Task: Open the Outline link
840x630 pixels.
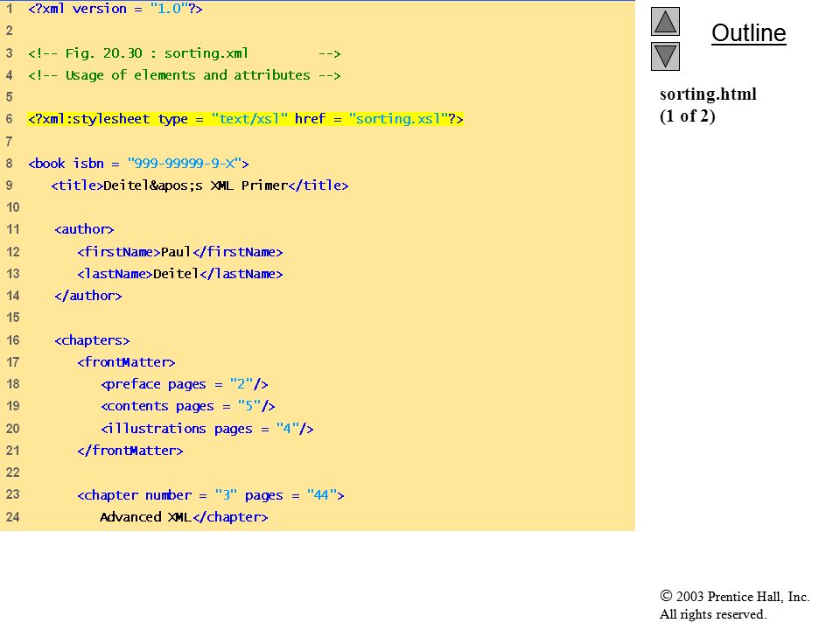Action: (748, 33)
